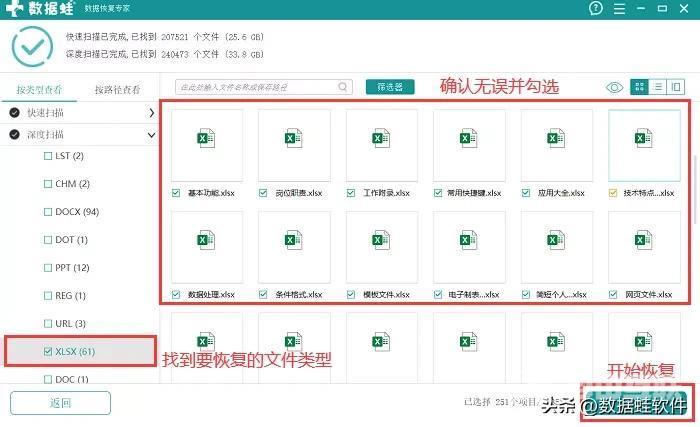Switch to detail pane view
700x427 pixels.
tap(675, 87)
